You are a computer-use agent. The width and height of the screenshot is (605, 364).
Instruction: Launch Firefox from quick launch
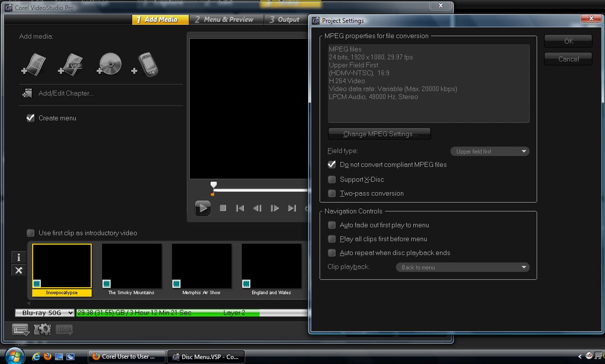tap(48, 356)
